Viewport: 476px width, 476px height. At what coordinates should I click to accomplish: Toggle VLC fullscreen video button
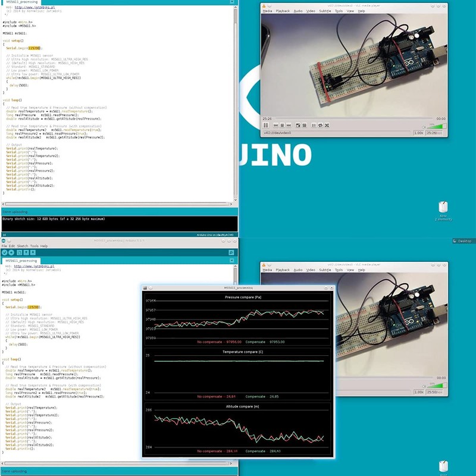point(298,125)
